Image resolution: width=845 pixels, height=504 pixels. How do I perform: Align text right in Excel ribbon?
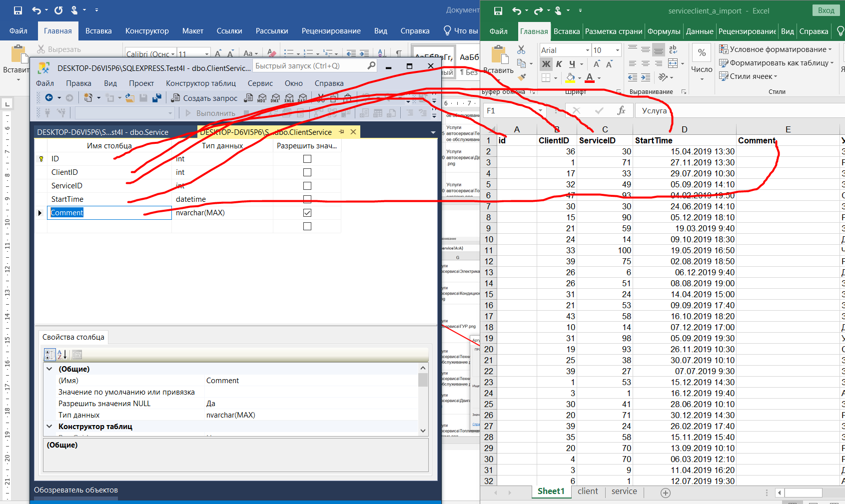[x=659, y=63]
